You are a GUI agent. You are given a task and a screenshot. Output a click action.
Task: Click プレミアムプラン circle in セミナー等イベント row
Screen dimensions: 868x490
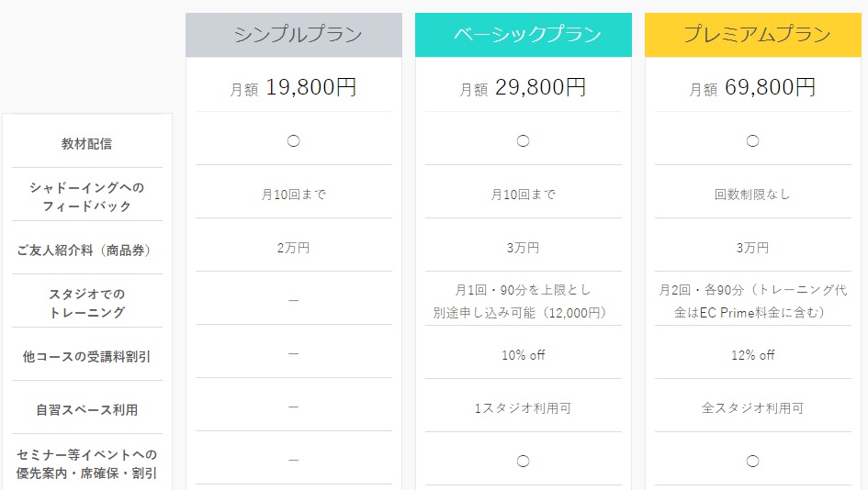click(752, 461)
